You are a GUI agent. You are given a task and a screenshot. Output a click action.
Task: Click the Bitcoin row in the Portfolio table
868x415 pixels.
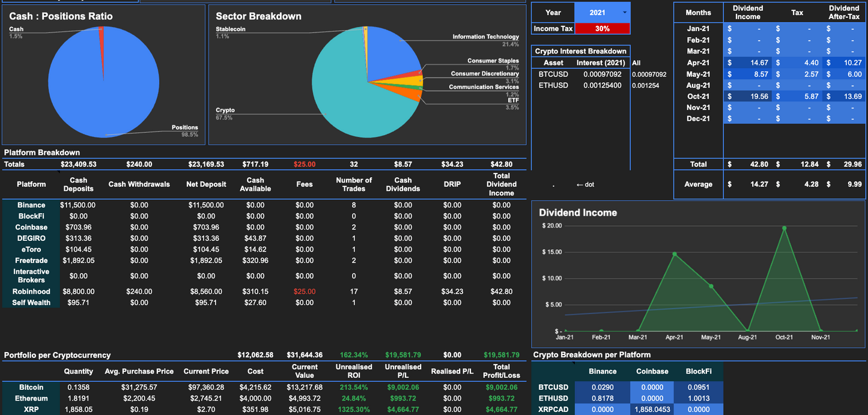coord(31,387)
